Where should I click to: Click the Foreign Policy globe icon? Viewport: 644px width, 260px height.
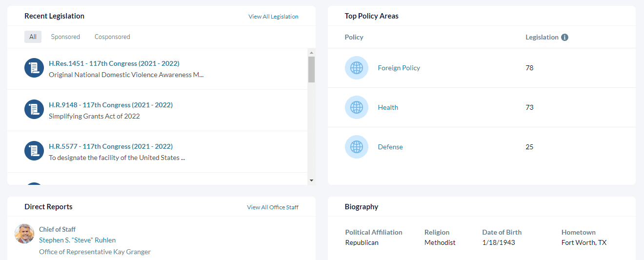tap(357, 68)
